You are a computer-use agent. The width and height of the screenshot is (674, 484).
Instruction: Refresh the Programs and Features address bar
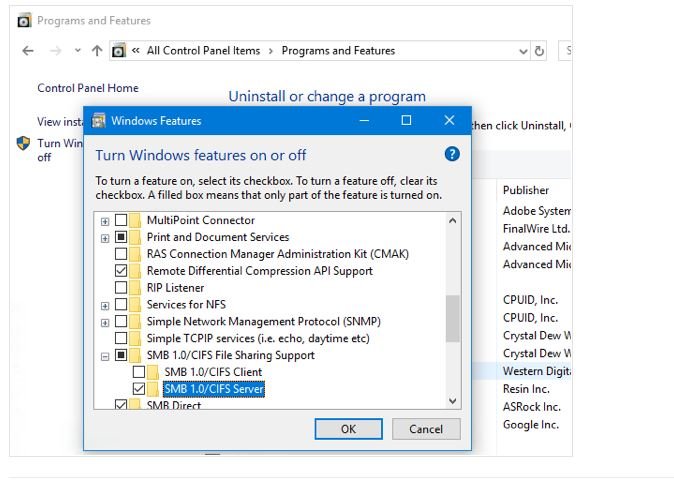click(539, 51)
